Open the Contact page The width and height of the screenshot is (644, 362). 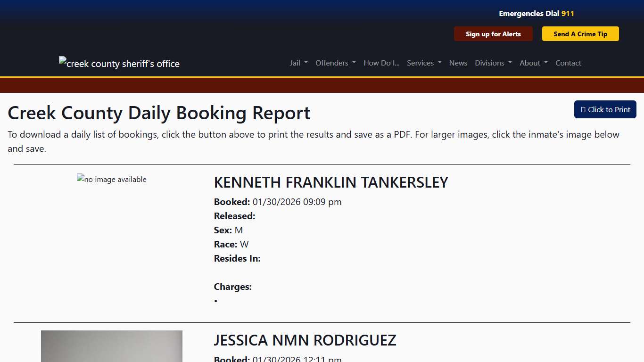pyautogui.click(x=568, y=63)
